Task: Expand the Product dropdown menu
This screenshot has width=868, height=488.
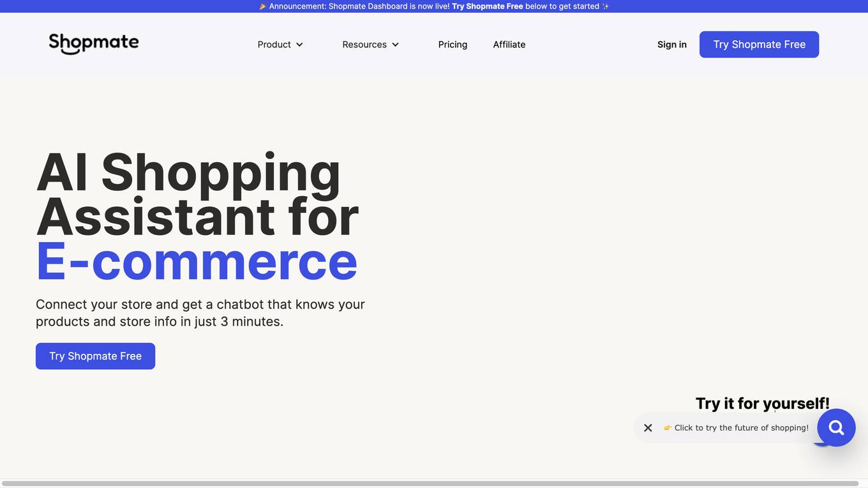Action: 280,45
